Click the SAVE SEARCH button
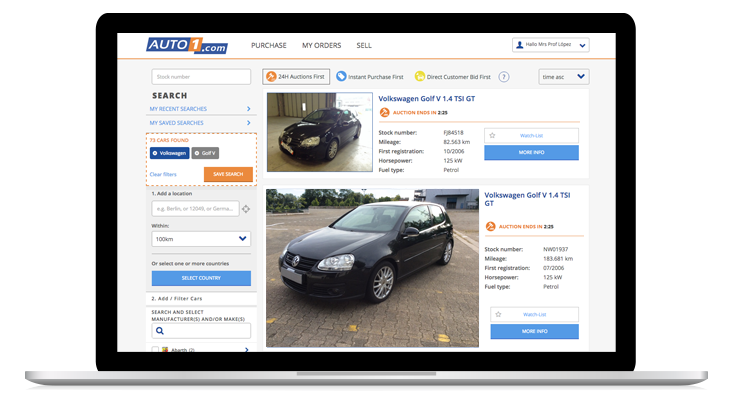This screenshot has height=405, width=733. 228,174
